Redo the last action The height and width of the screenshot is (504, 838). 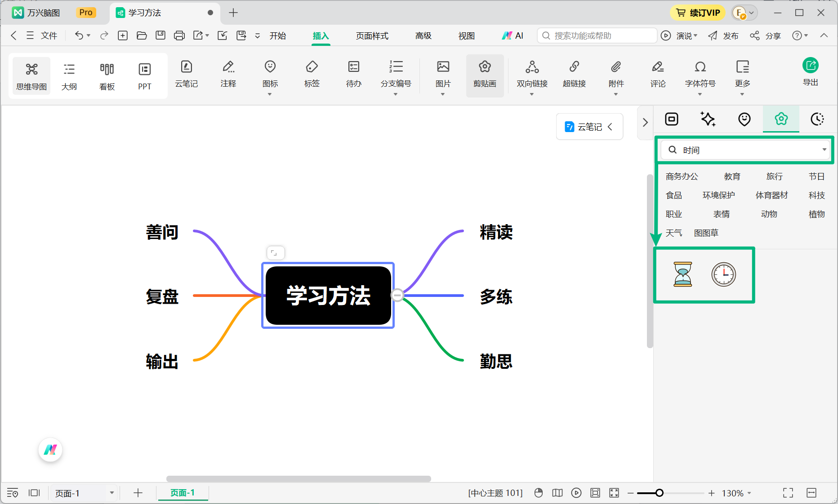click(x=104, y=35)
